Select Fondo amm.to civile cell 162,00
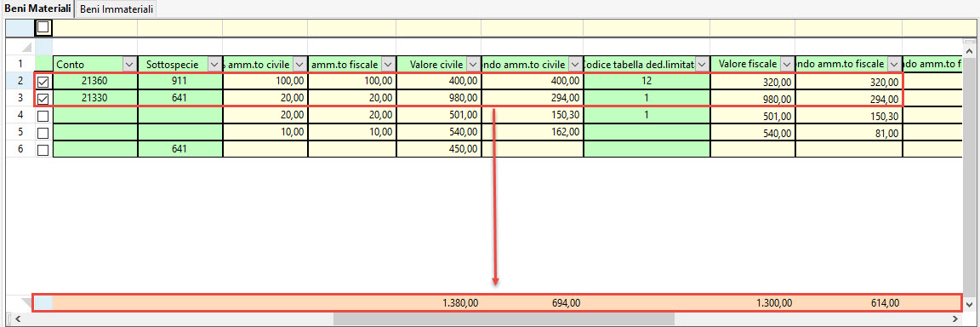980x327 pixels. (x=532, y=132)
